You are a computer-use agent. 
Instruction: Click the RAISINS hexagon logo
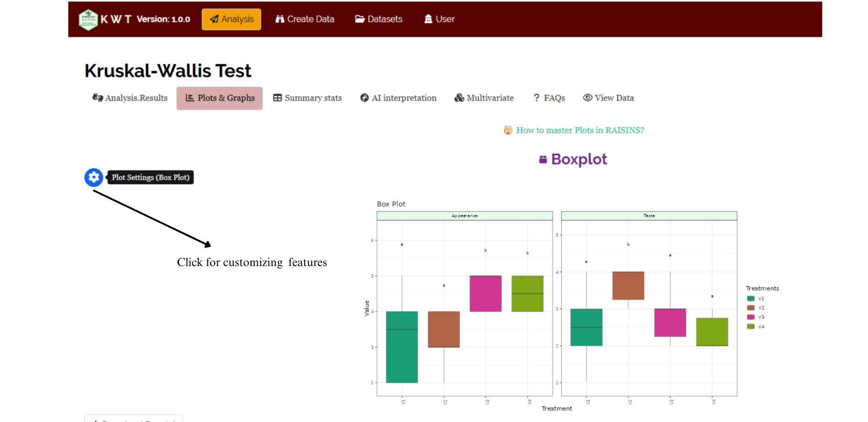coord(88,20)
